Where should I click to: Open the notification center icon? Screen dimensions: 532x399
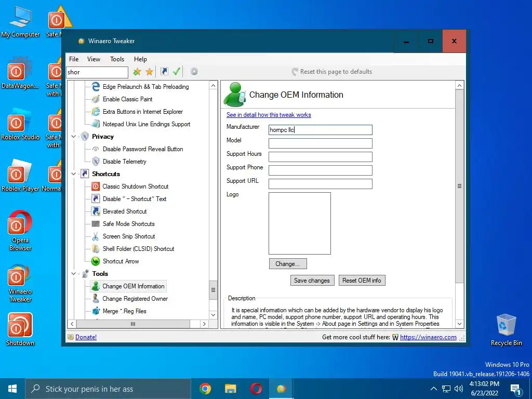pyautogui.click(x=516, y=389)
